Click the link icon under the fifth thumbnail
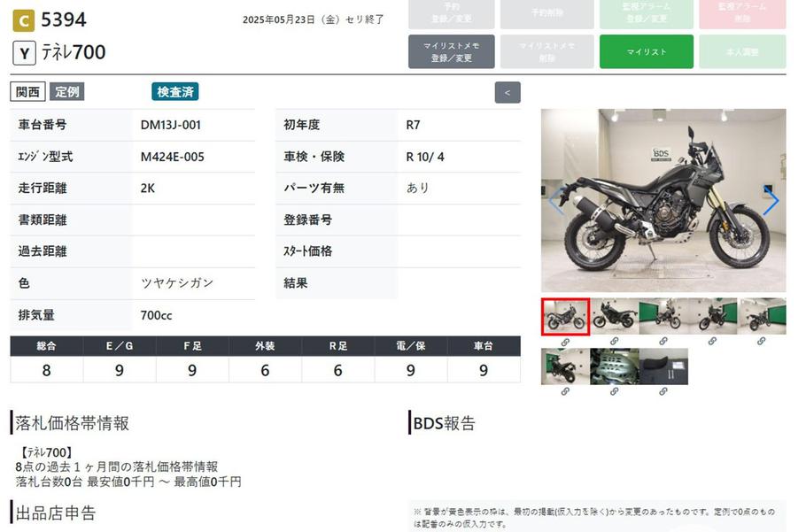Image resolution: width=806 pixels, height=532 pixels. (762, 342)
